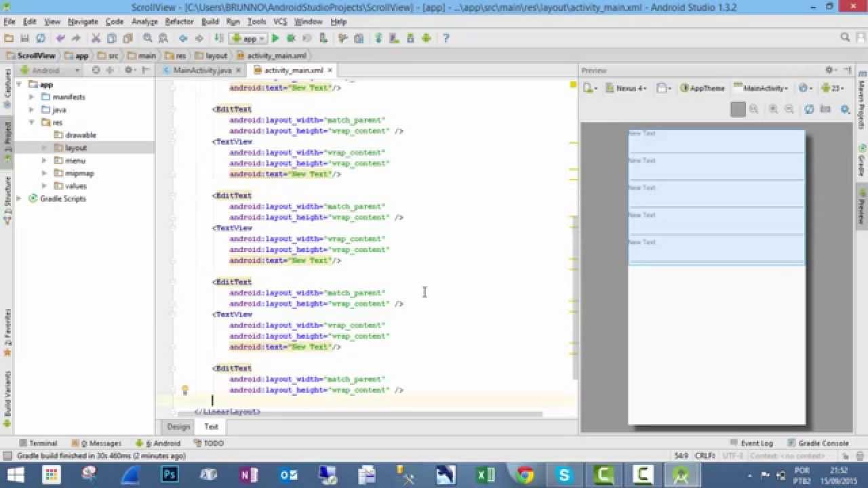Open the preview settings gear dropdown
This screenshot has height=488, width=868.
point(830,70)
